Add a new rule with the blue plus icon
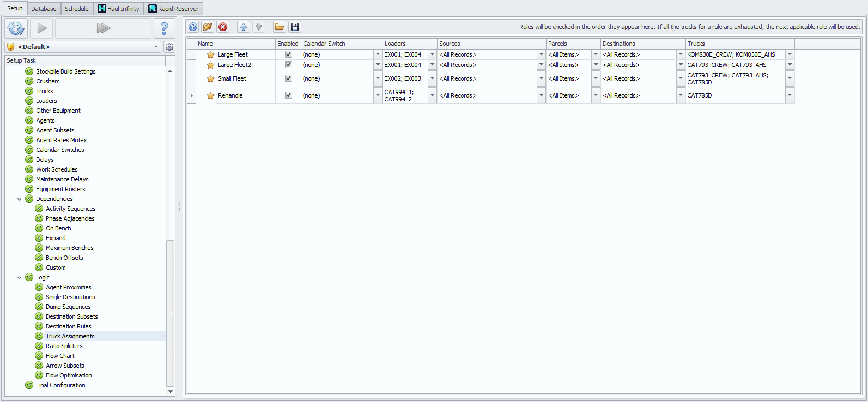Viewport: 868px width, 402px height. pos(193,27)
